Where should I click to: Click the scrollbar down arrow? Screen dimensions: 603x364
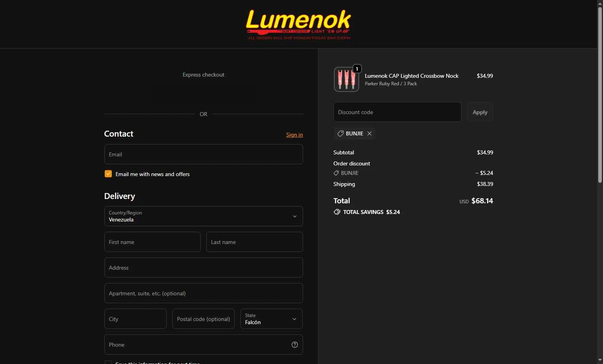[x=600, y=360]
